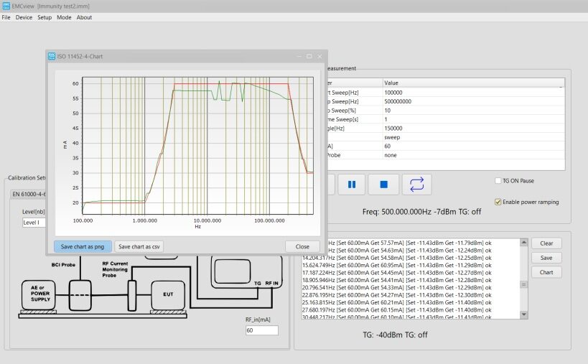Click the EMCview app icon in title bar
Viewport: 588px width, 364px height.
tap(6, 6)
